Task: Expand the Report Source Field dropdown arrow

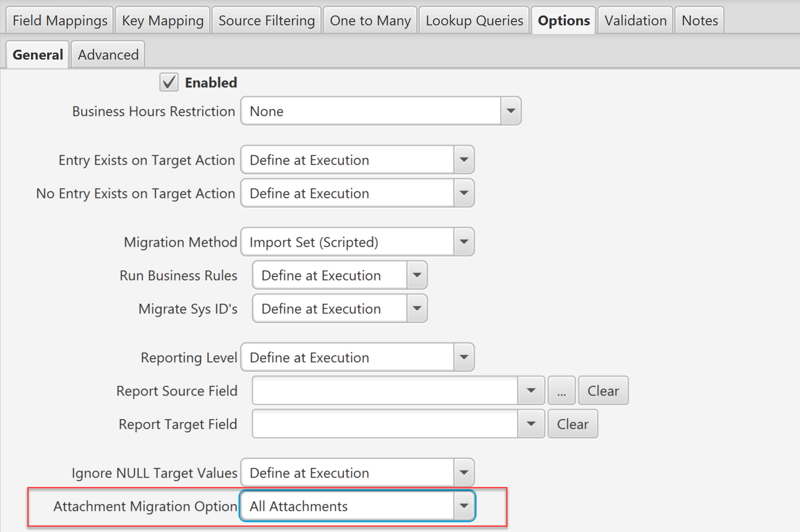Action: tap(531, 390)
